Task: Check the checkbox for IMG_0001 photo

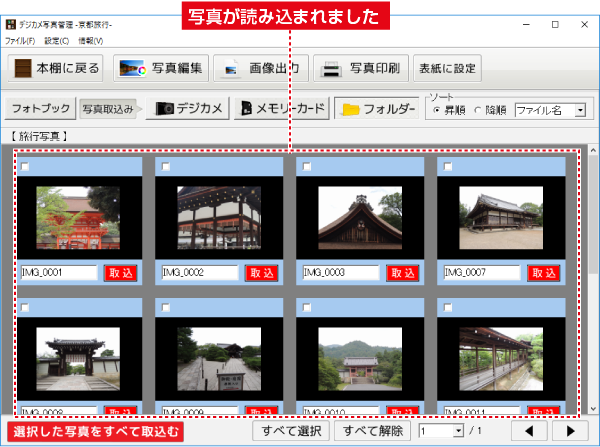Action: click(x=26, y=166)
